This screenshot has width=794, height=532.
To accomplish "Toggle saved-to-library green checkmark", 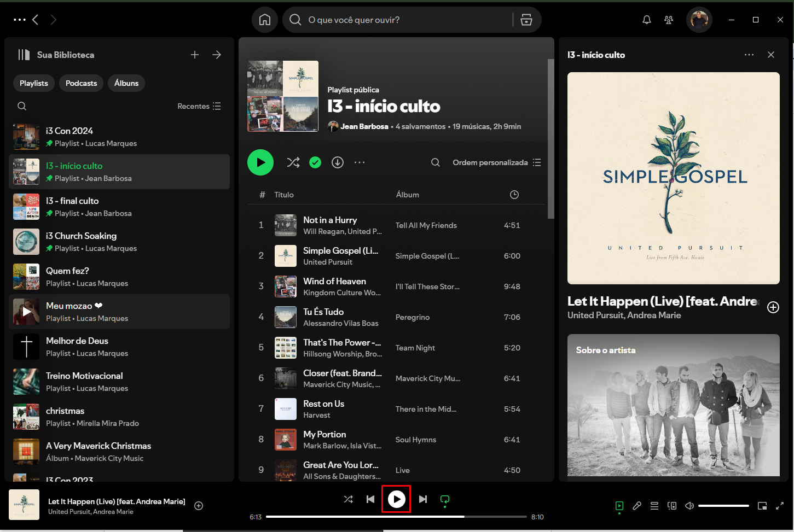I will pyautogui.click(x=315, y=162).
